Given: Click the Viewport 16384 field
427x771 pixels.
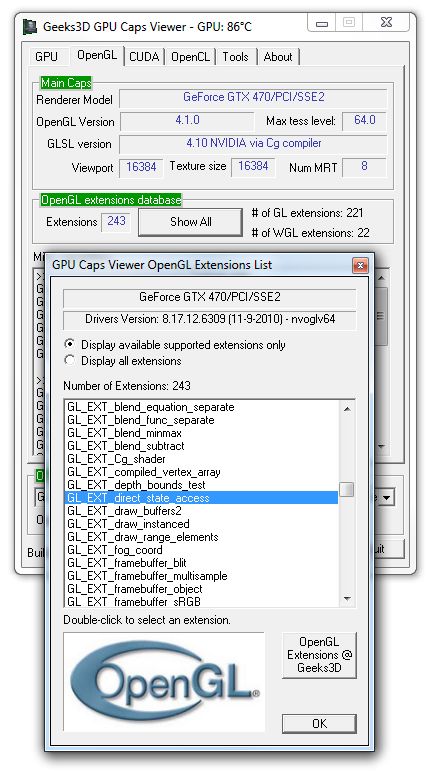Looking at the screenshot, I should pyautogui.click(x=141, y=167).
